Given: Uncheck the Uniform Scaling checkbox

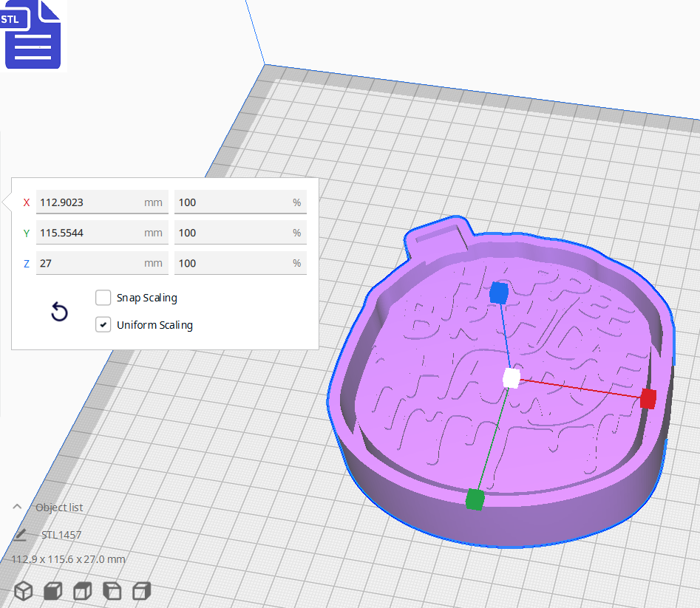Looking at the screenshot, I should point(103,324).
